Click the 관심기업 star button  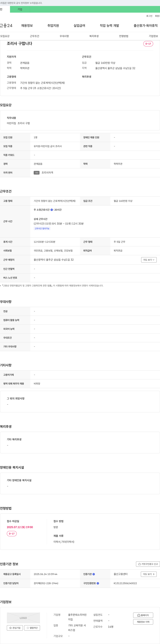click(x=15, y=628)
